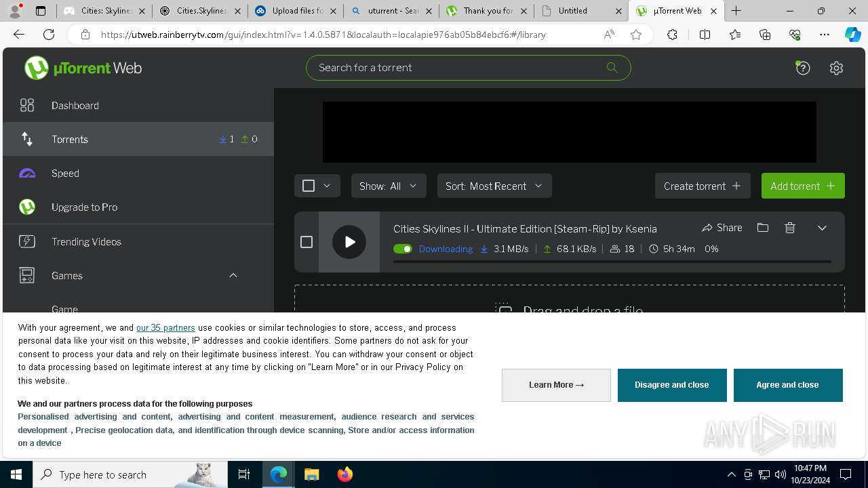Expand Cities Skylines II torrent details
Image resolution: width=868 pixels, height=488 pixels.
[822, 228]
